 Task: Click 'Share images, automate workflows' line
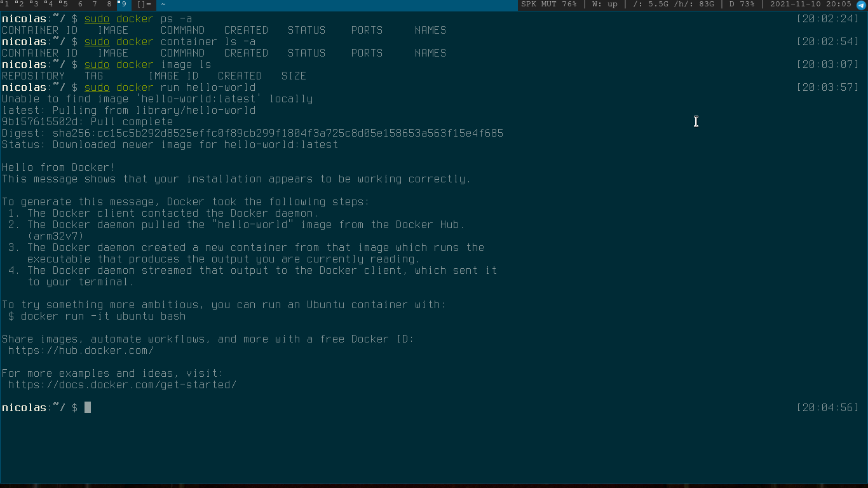point(208,339)
